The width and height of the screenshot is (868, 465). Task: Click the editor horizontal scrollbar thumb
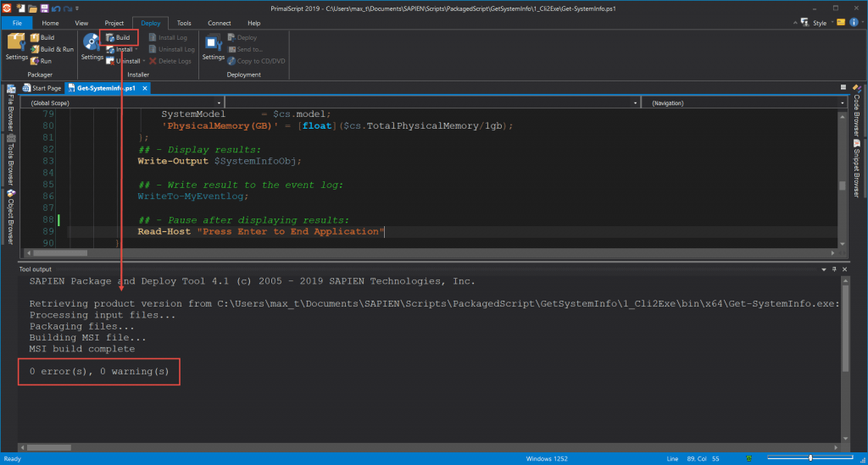tap(60, 253)
